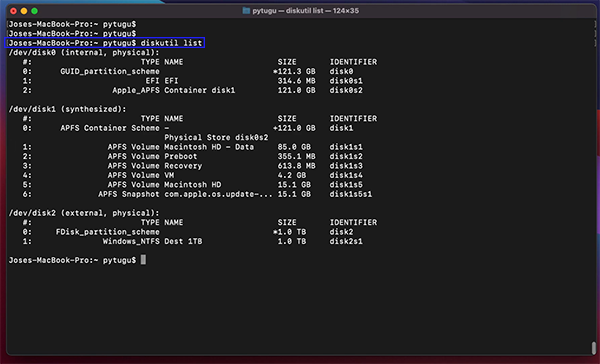This screenshot has height=364, width=600.
Task: Click the '314.6 MB' size value
Action: pyautogui.click(x=297, y=81)
